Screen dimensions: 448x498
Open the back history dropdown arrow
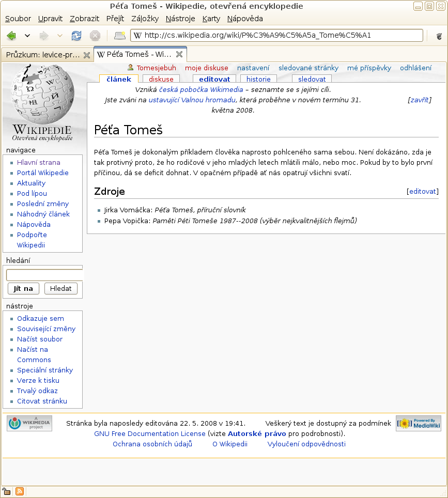click(x=27, y=36)
